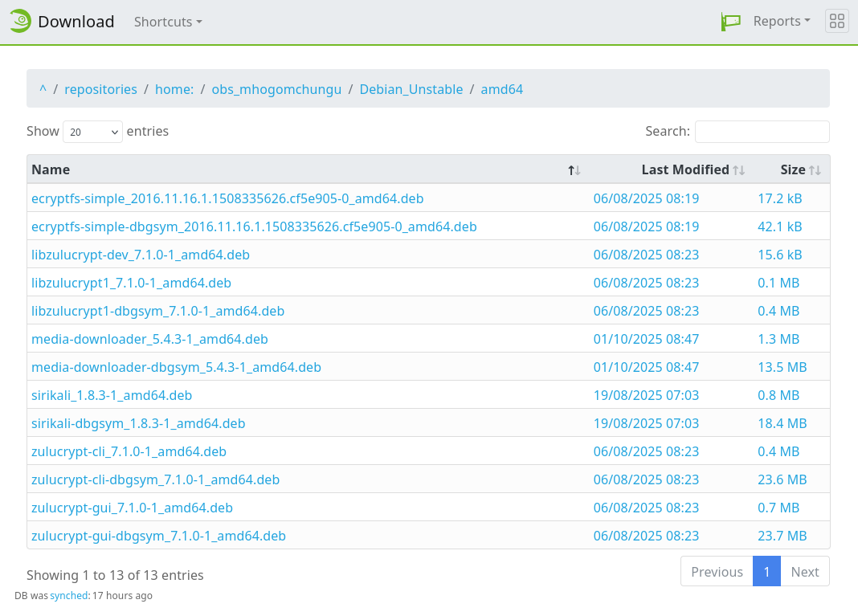The height and width of the screenshot is (616, 858).
Task: Download media-downloader_5.4.3-1_amd64.deb file
Action: click(149, 339)
